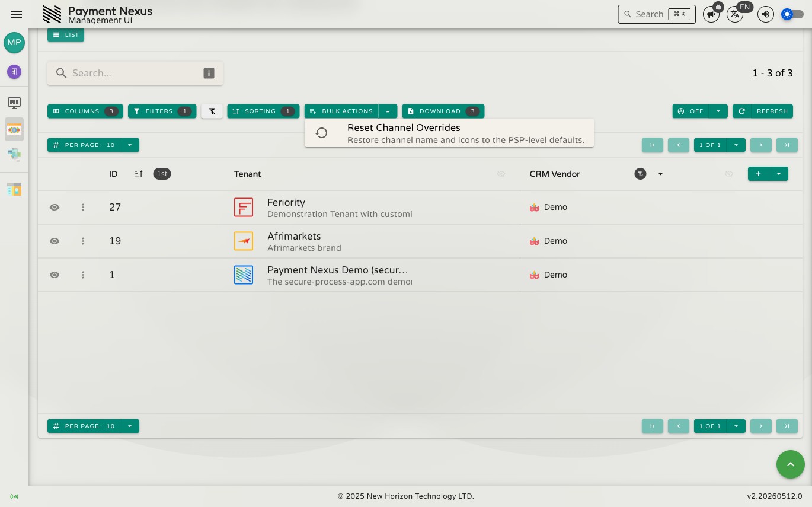Focus the table Search input field

point(135,73)
